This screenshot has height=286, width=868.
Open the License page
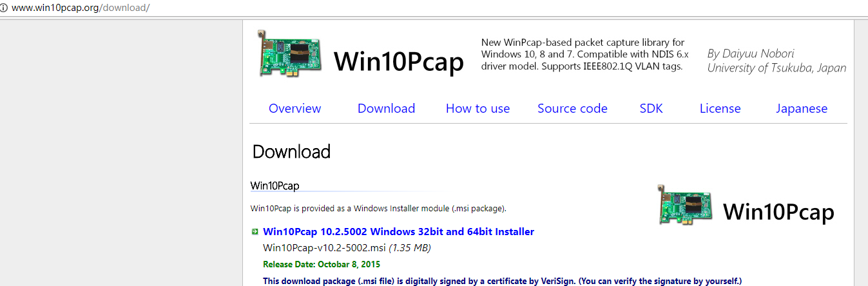point(720,108)
